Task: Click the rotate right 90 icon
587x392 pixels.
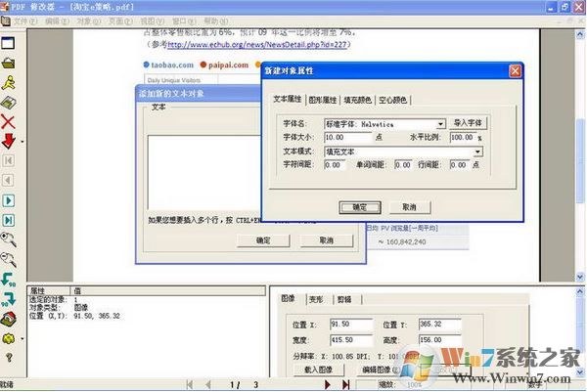Action: pos(8,299)
